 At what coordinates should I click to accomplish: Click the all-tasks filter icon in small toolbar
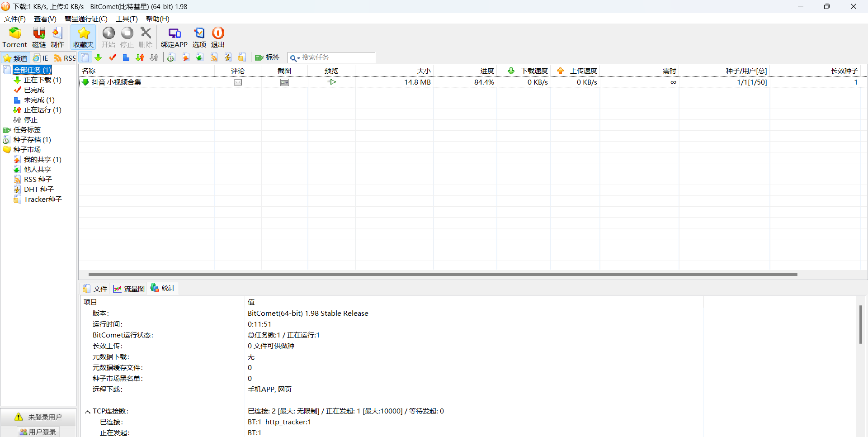(x=85, y=57)
